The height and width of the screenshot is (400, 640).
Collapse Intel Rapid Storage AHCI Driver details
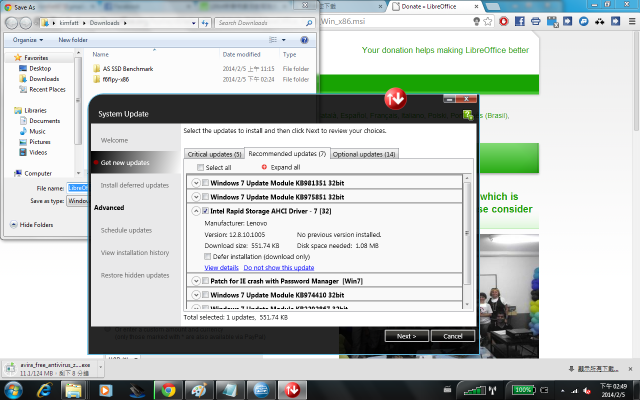tap(196, 211)
